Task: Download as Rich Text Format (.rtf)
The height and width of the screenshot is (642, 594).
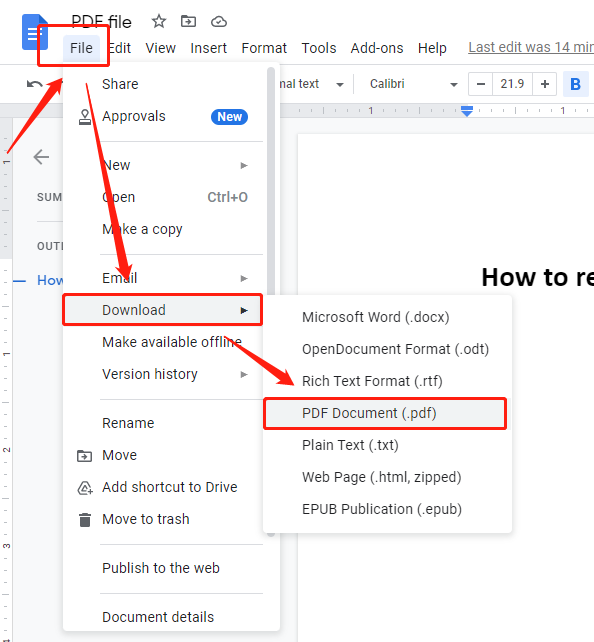Action: tap(387, 381)
